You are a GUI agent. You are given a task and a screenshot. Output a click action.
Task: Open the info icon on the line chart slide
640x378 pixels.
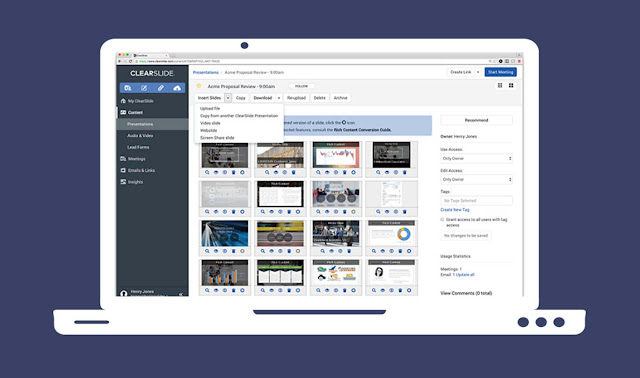tap(336, 172)
